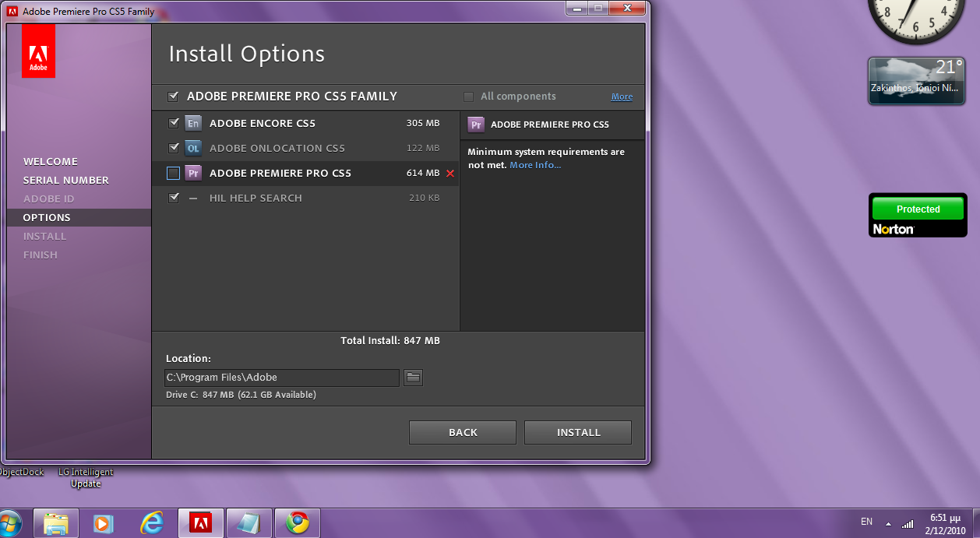
Task: Click the OnLocation 'OL' product icon
Action: [x=193, y=148]
